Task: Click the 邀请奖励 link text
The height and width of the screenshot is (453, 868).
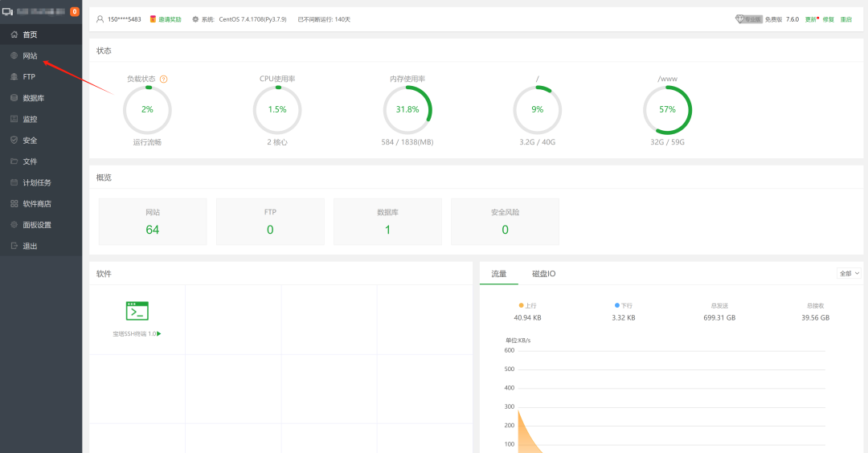Action: (x=170, y=19)
